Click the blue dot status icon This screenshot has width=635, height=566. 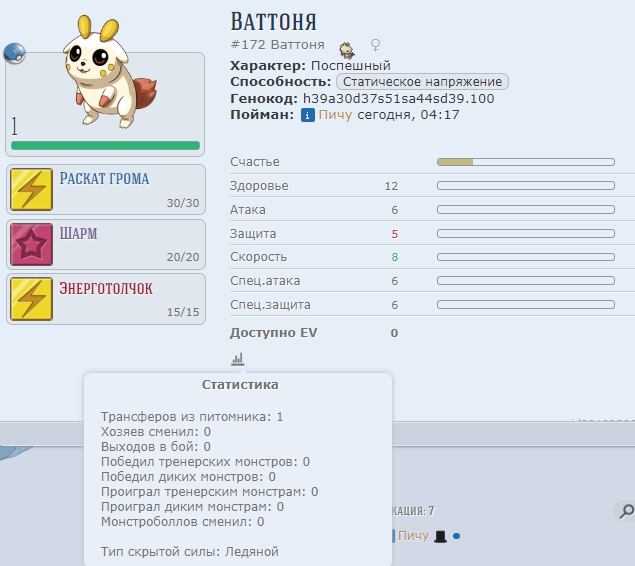coord(456,536)
